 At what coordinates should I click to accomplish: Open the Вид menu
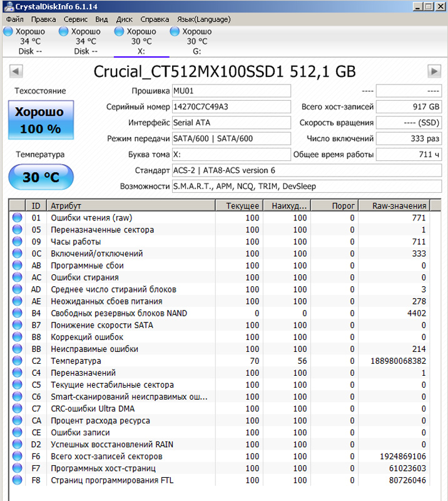click(101, 19)
